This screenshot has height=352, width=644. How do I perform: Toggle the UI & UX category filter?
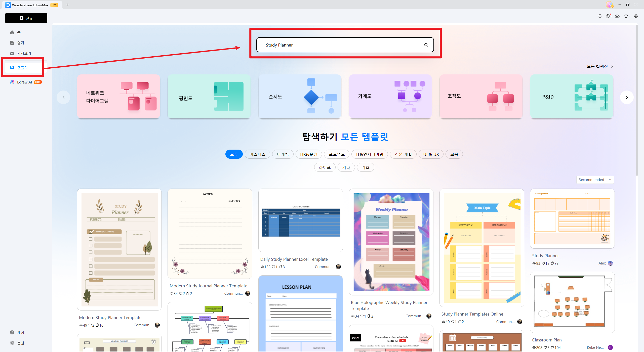(x=431, y=154)
